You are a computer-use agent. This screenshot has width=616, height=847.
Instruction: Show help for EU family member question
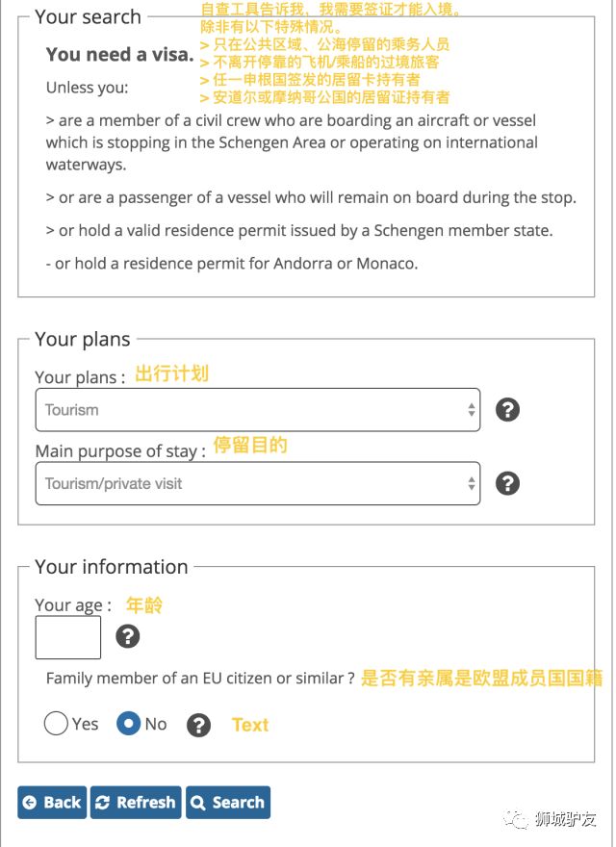pyautogui.click(x=198, y=725)
